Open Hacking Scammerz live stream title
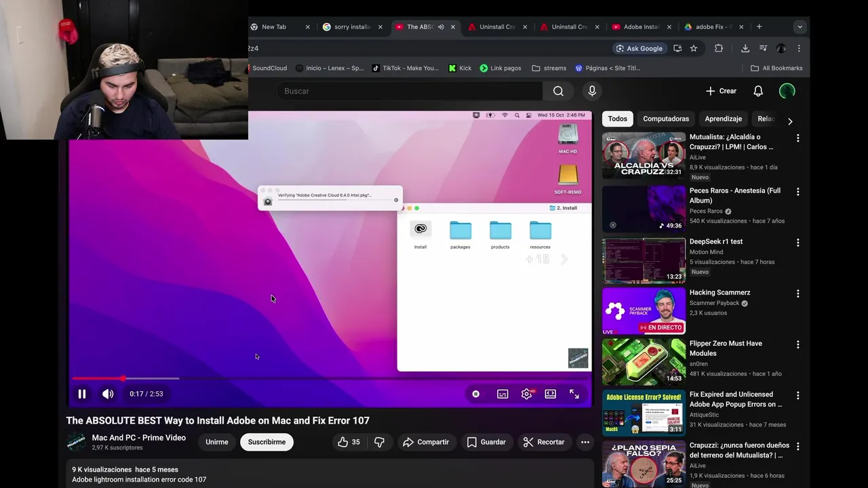Image resolution: width=868 pixels, height=488 pixels. (719, 293)
